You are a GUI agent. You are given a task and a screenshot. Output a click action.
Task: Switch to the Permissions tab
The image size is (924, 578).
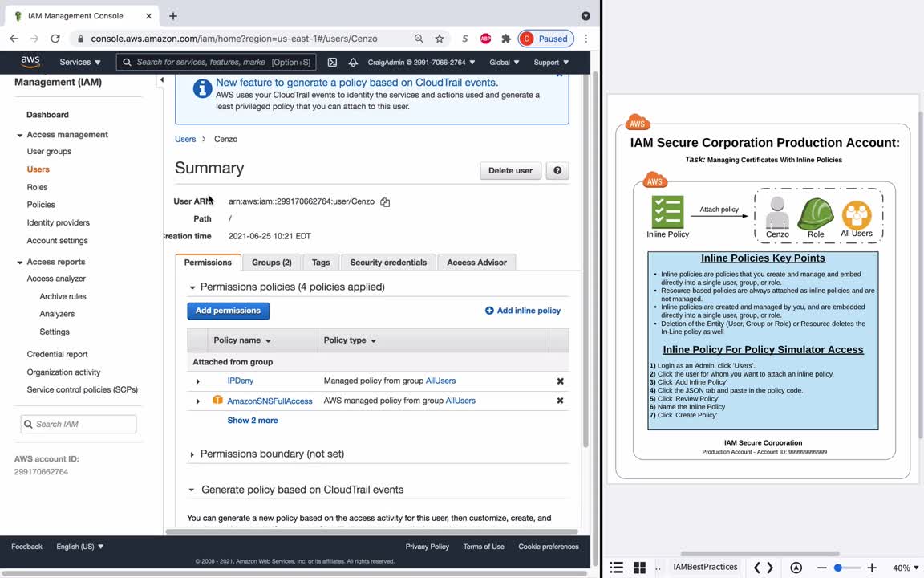coord(208,262)
